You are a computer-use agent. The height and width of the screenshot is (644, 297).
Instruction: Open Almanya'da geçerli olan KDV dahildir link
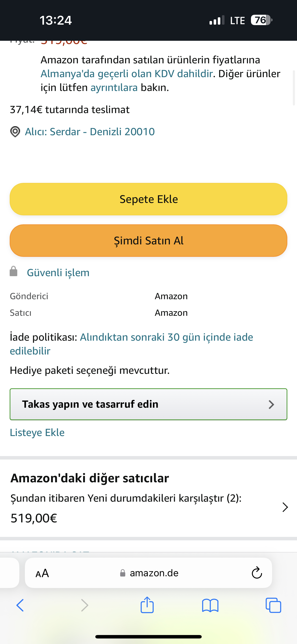pos(127,74)
